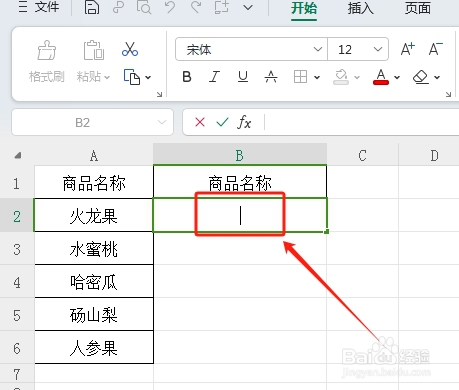Select column A header
This screenshot has height=390, width=459.
(94, 155)
